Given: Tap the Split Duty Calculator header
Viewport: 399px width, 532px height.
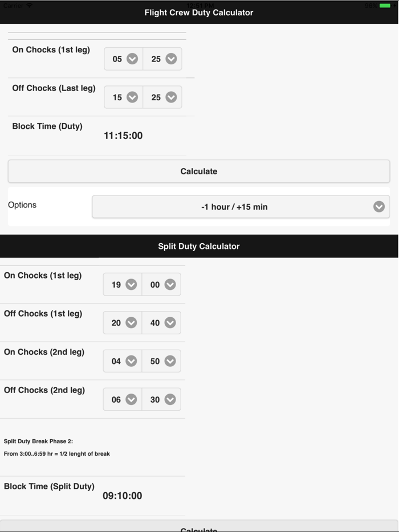Looking at the screenshot, I should coord(199,246).
